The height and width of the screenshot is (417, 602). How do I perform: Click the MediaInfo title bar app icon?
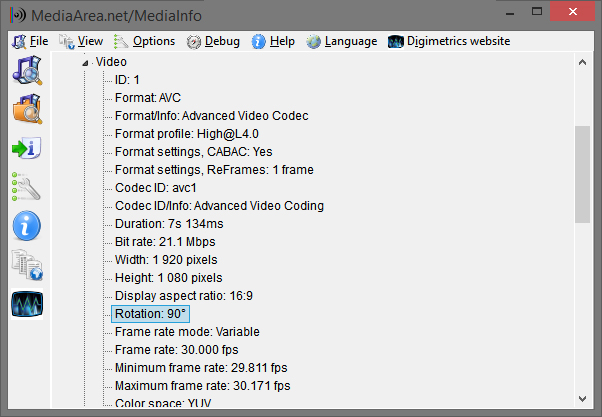[x=18, y=15]
